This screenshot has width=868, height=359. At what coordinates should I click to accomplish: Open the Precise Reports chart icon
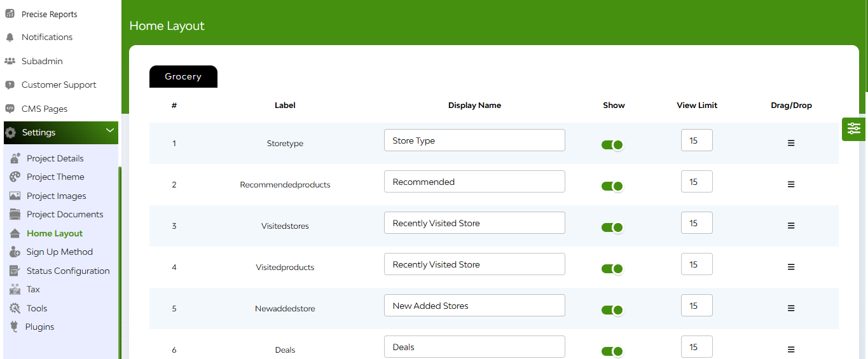[x=10, y=13]
